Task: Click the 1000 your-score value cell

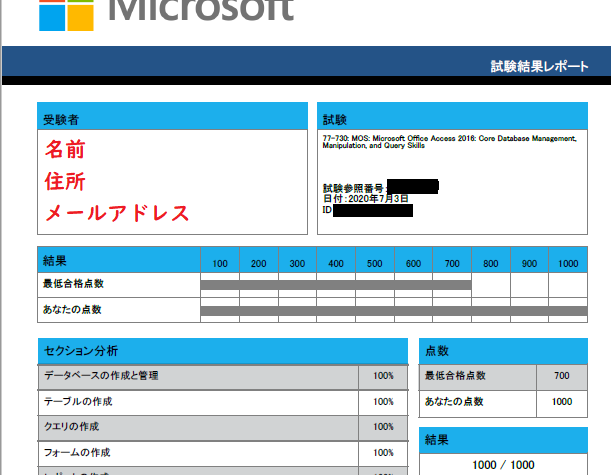Action: pyautogui.click(x=562, y=404)
